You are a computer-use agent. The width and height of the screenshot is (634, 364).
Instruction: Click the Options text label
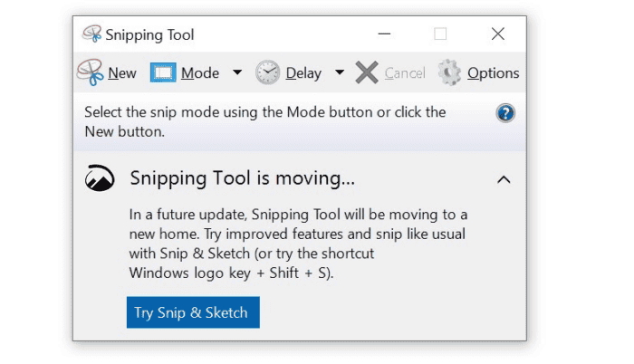pyautogui.click(x=493, y=73)
